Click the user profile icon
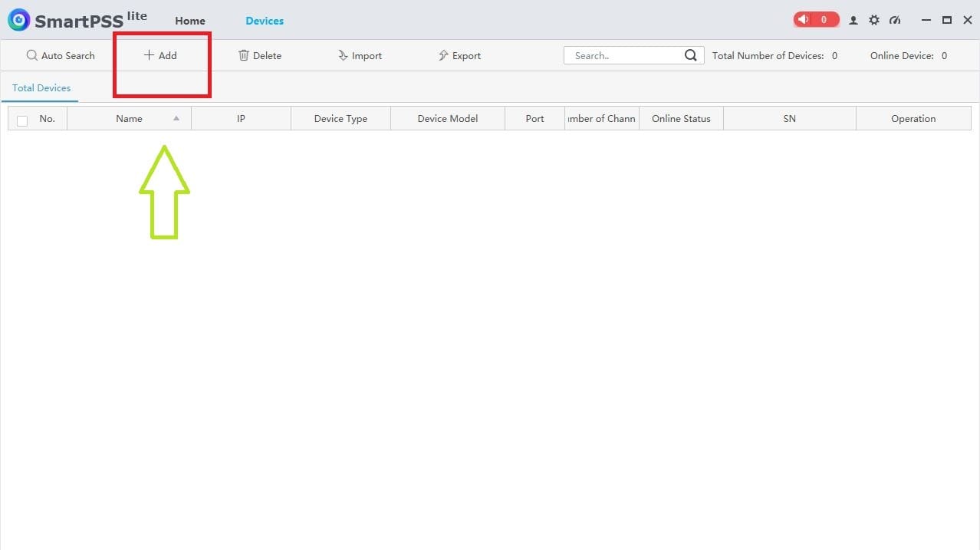 pyautogui.click(x=853, y=20)
